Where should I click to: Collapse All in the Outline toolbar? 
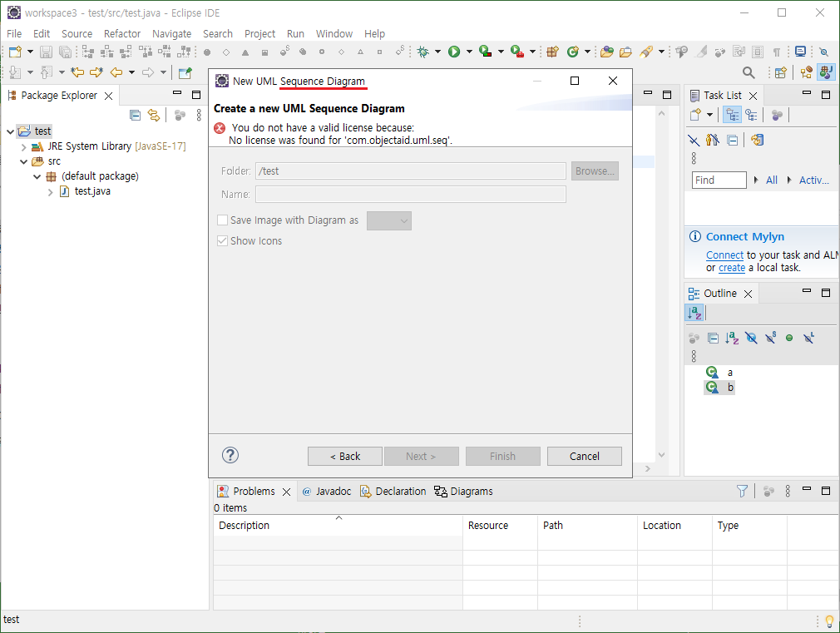pyautogui.click(x=713, y=338)
